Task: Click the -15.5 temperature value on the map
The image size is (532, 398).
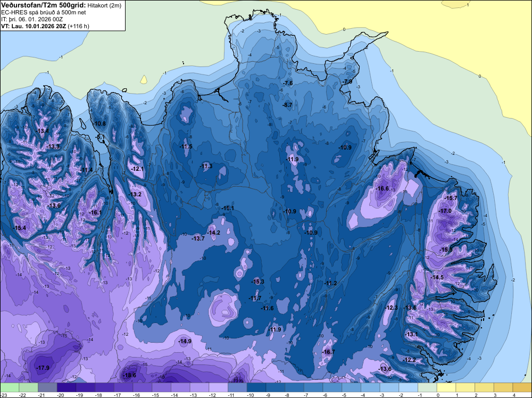Action: [446, 250]
